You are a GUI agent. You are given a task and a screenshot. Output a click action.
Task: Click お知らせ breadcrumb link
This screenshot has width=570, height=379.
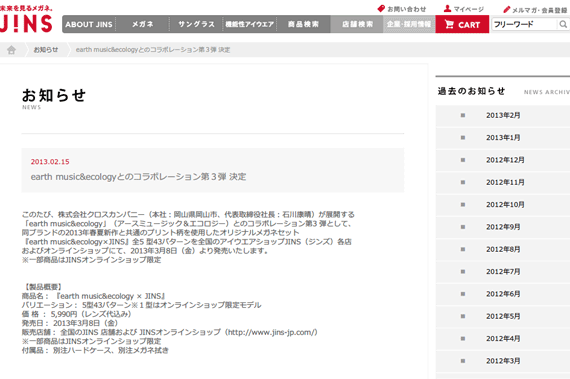coord(46,50)
